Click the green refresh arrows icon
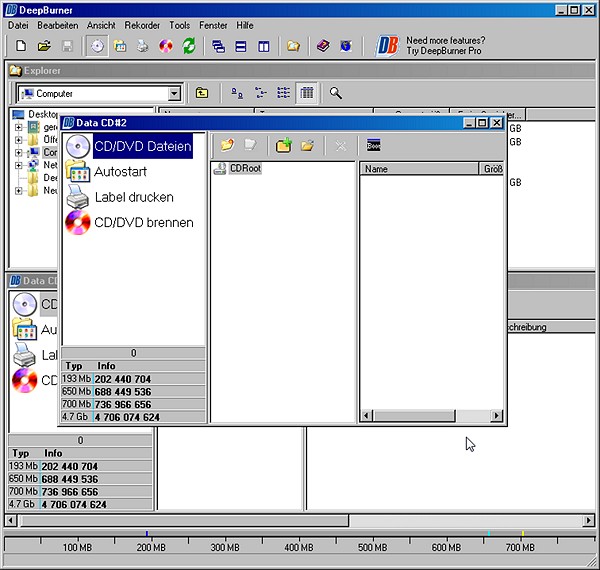Screen dimensions: 600x570 tap(189, 46)
